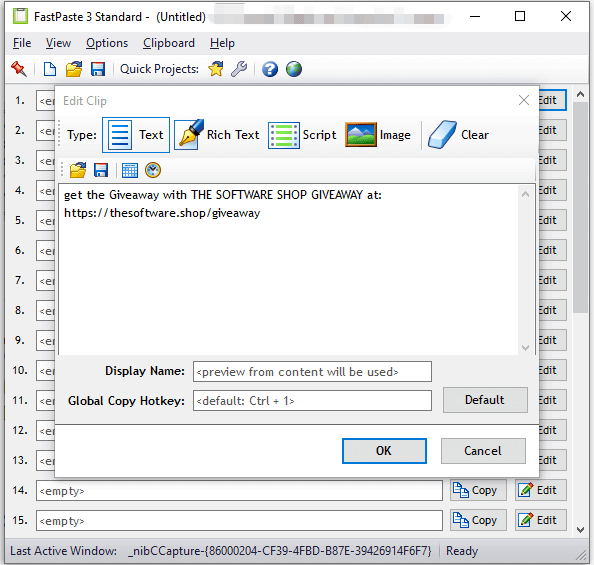Clear the clip with the eraser button
This screenshot has height=565, width=594.
458,135
